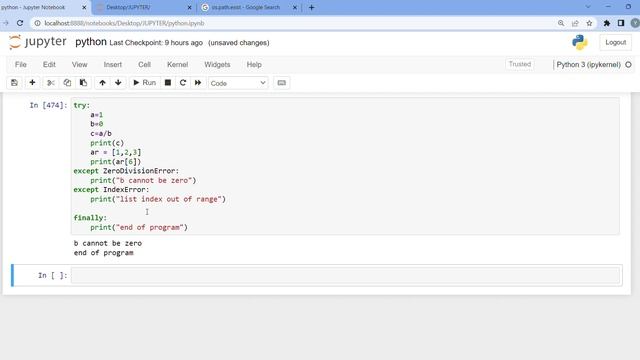The image size is (640, 360).
Task: Open the File menu
Action: tap(21, 64)
